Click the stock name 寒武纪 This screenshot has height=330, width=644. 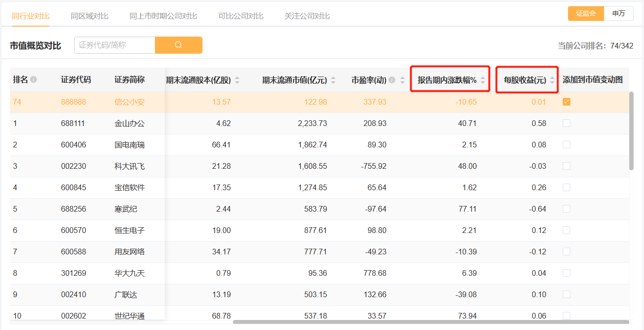pos(125,209)
